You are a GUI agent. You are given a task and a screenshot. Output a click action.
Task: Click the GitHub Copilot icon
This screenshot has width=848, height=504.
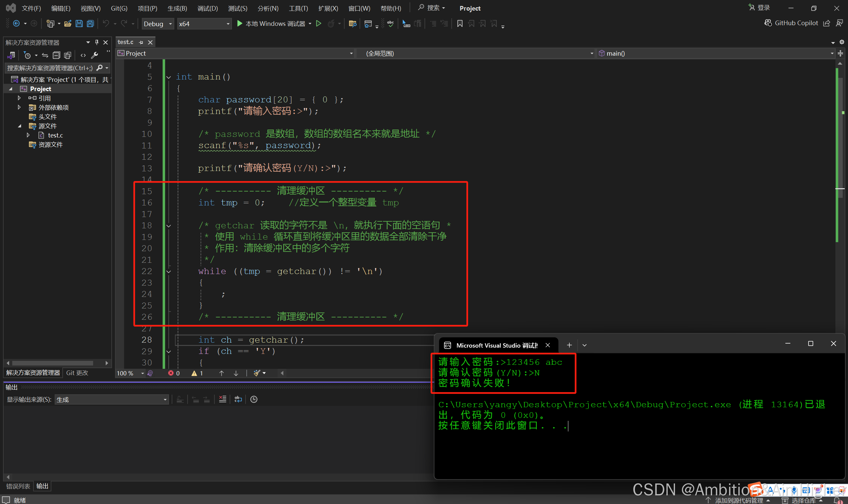click(x=768, y=23)
